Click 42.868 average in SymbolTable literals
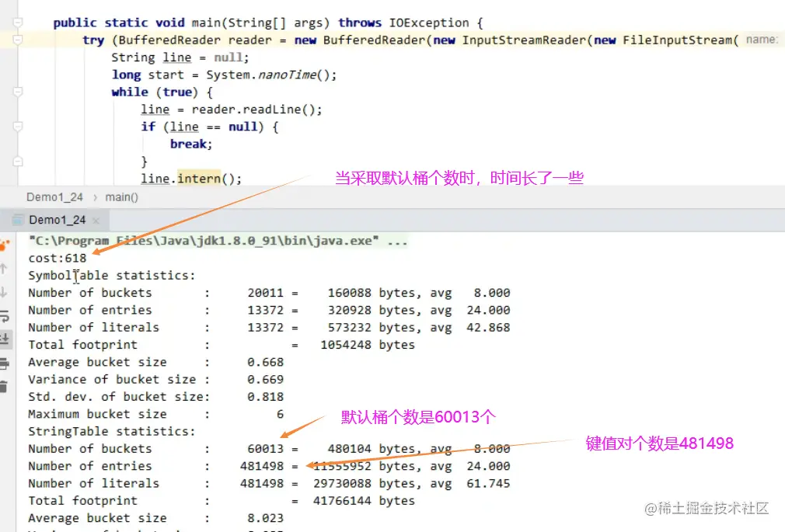785x532 pixels. [488, 327]
